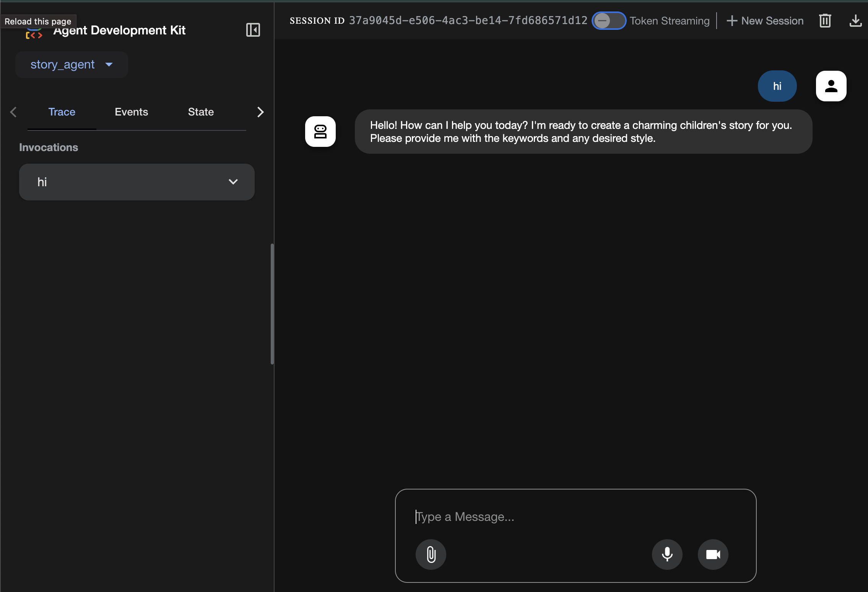Open the story_agent app selector dropdown

pyautogui.click(x=72, y=65)
